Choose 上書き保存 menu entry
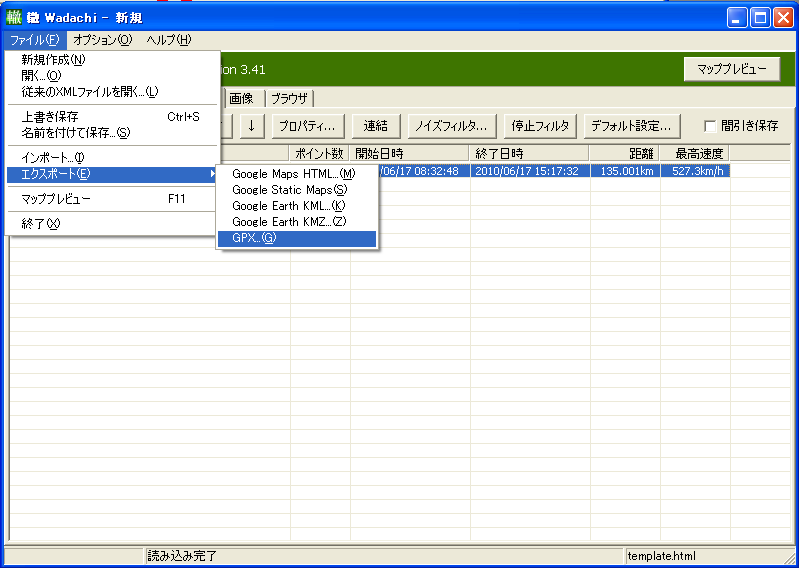 click(112, 117)
